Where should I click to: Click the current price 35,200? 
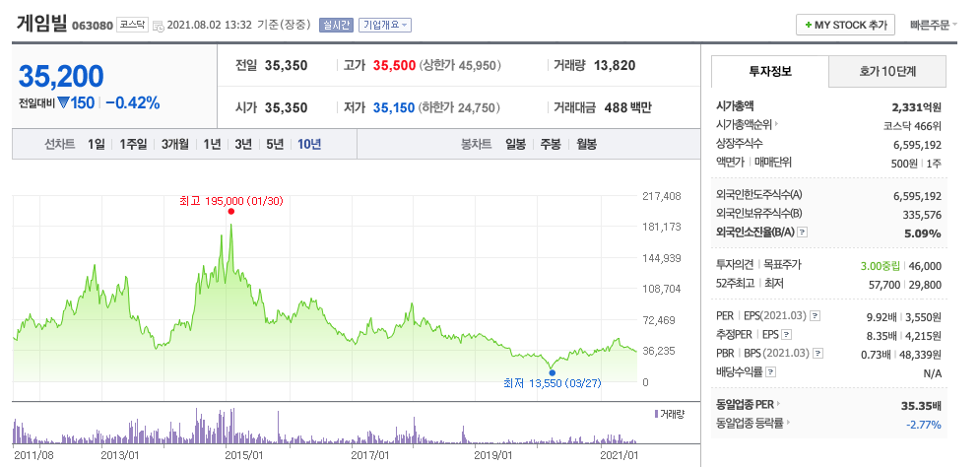click(x=61, y=76)
